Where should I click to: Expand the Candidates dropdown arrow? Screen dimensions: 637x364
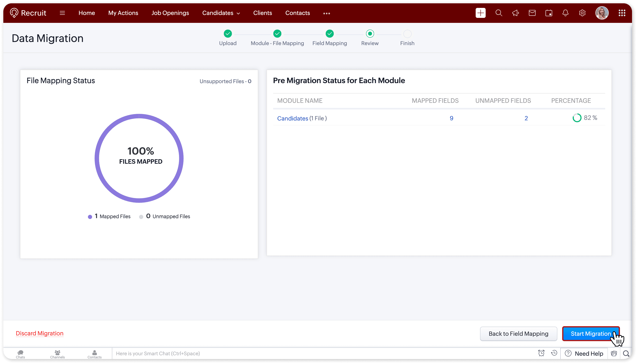238,14
